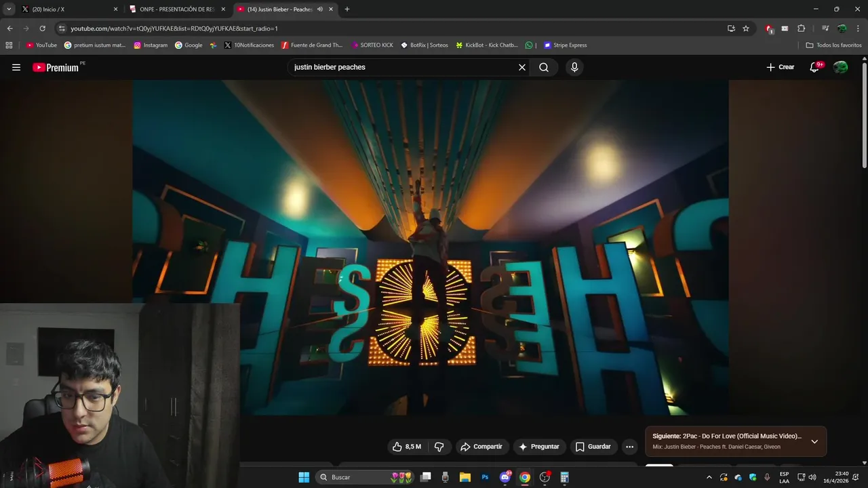
Task: Share the video via Compartir
Action: pyautogui.click(x=481, y=447)
